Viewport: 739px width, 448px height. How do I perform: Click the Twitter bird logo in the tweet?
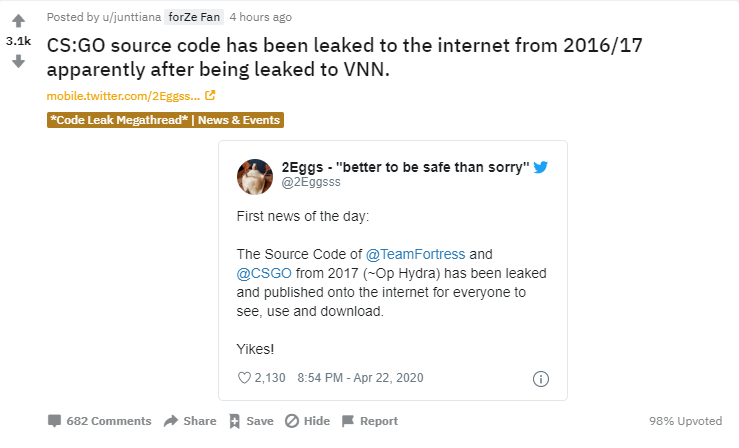541,167
